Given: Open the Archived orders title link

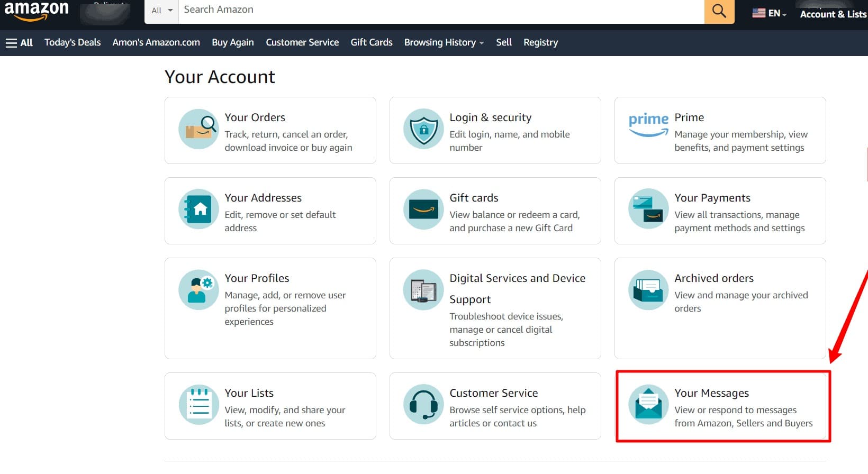Looking at the screenshot, I should (x=714, y=278).
